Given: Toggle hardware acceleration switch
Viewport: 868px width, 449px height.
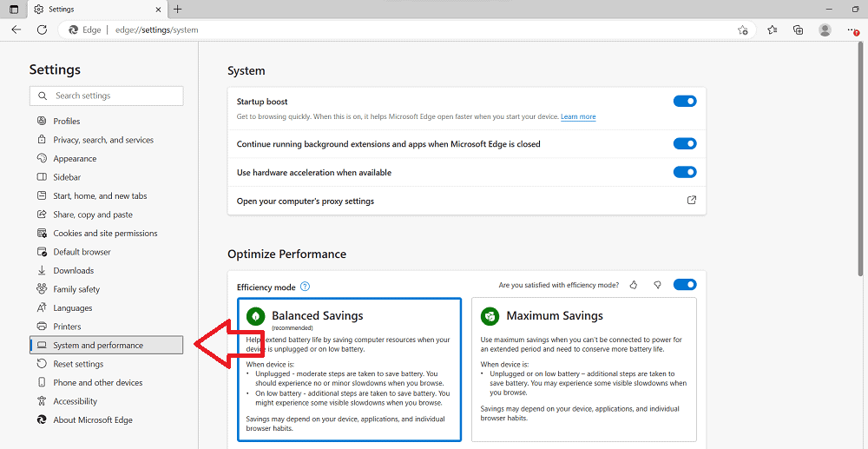Looking at the screenshot, I should (x=685, y=172).
